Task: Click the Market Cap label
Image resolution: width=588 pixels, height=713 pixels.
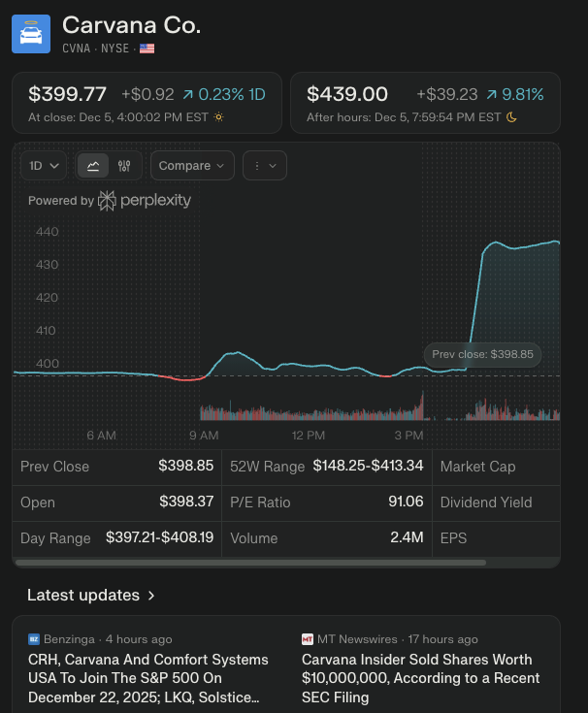Action: pyautogui.click(x=478, y=467)
